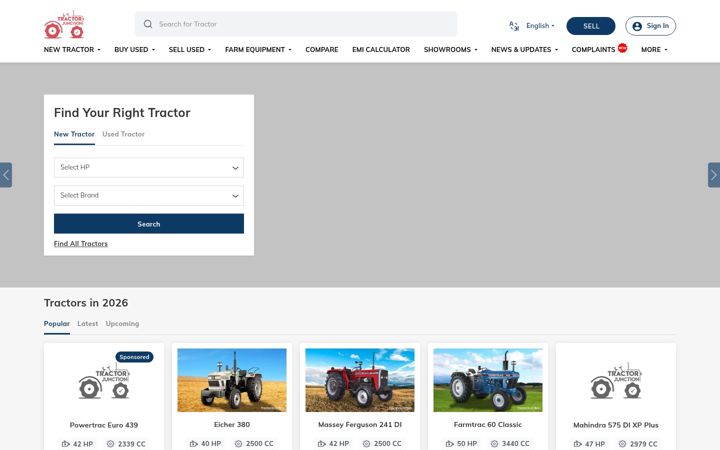
Task: Click Massey Ferguson 241 DI tractor image
Action: tap(360, 380)
